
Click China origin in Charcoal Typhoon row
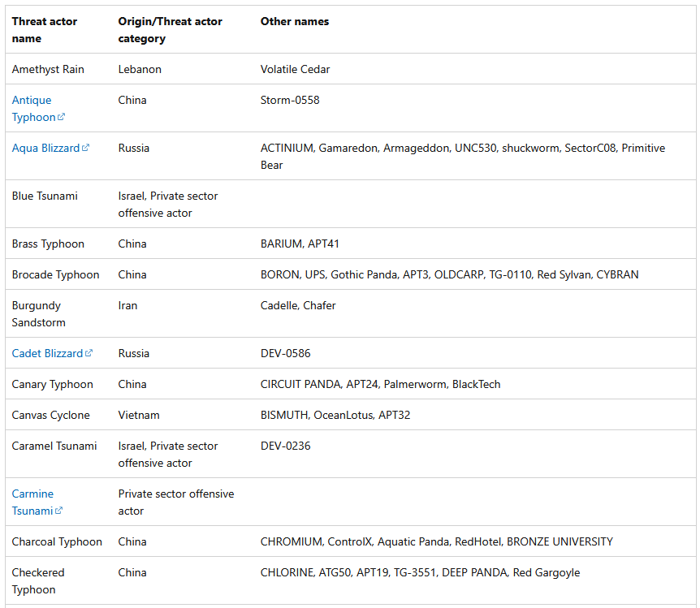point(132,541)
